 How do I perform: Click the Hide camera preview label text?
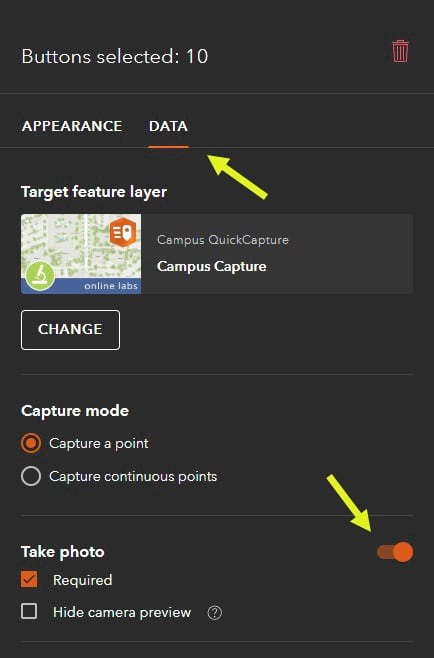pos(122,612)
